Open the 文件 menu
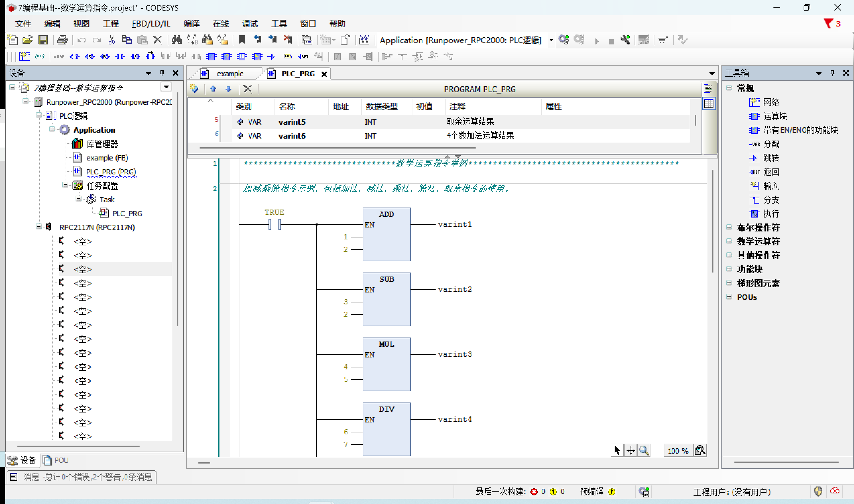This screenshot has height=504, width=854. 23,24
